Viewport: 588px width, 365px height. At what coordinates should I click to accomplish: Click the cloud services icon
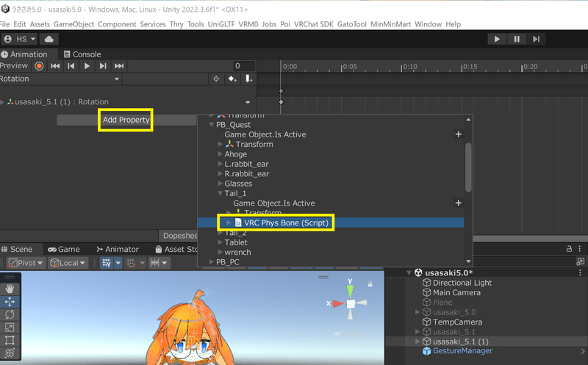(x=49, y=39)
